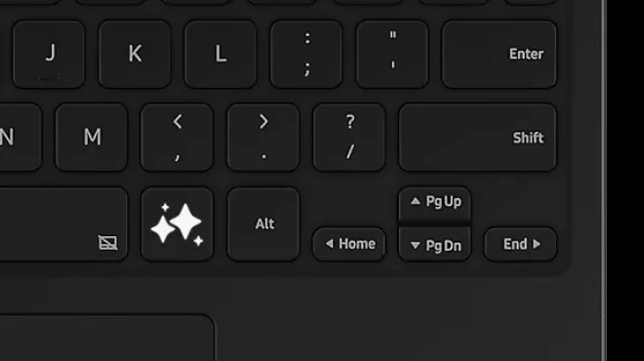This screenshot has width=644, height=361.
Task: Click the less-than comma key
Action: point(177,138)
